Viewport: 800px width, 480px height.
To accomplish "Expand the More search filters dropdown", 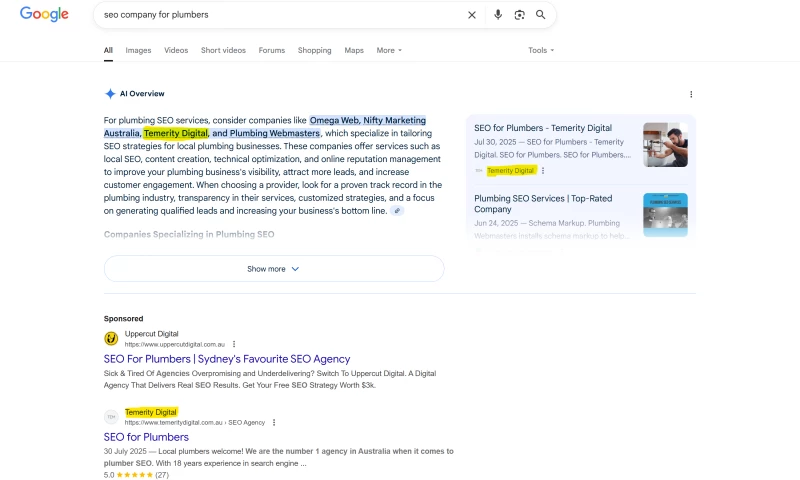I will point(389,50).
